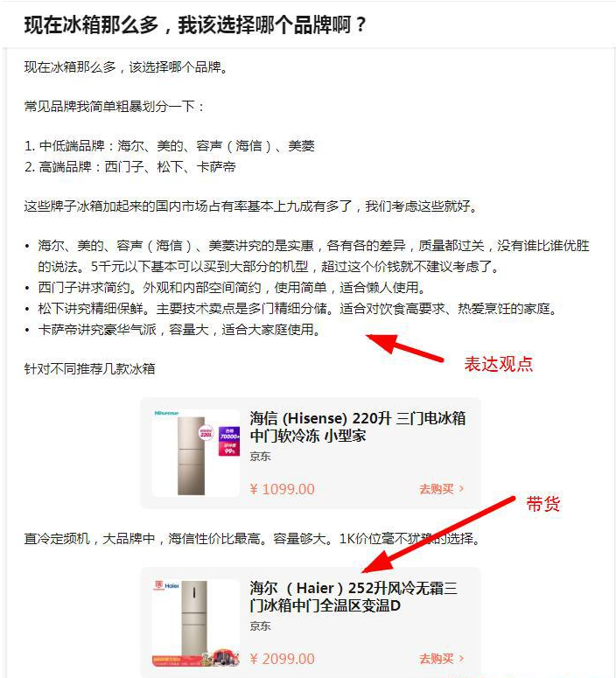This screenshot has width=616, height=678.
Task: Click the ¥2099.00 price of the Haier fridge
Action: click(x=282, y=659)
